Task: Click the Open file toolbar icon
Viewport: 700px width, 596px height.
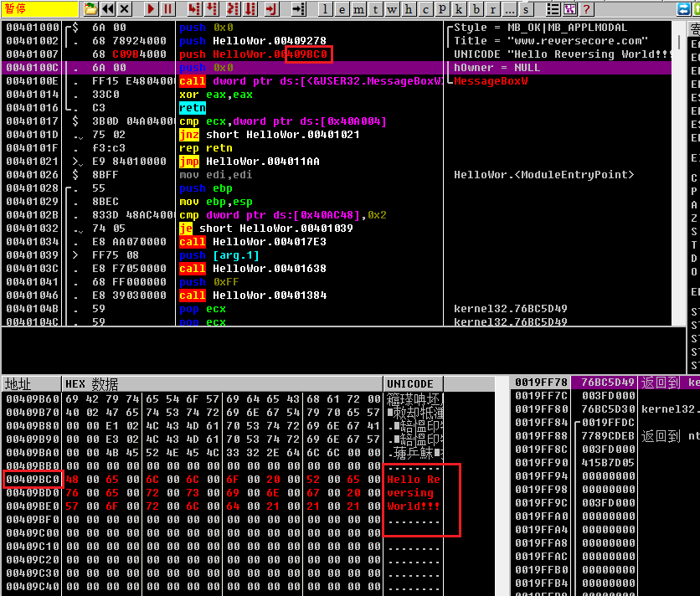Action: 91,9
